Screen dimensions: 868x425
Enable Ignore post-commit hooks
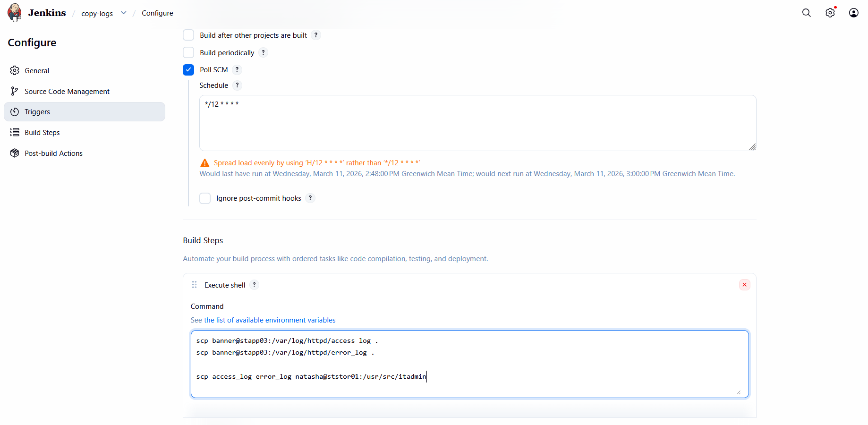pos(205,198)
